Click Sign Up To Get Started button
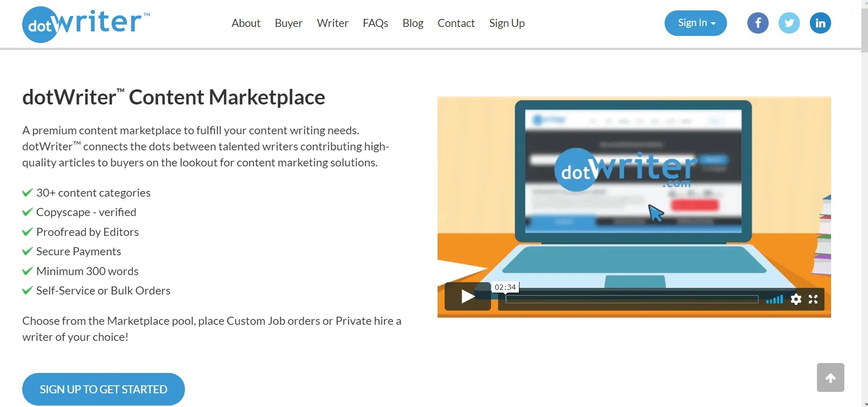 pos(104,389)
